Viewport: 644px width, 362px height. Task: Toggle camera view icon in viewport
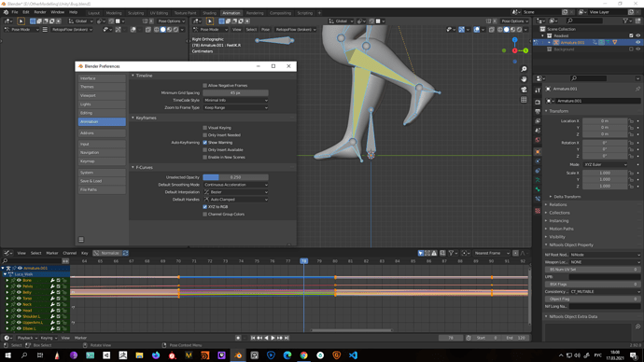(x=524, y=90)
